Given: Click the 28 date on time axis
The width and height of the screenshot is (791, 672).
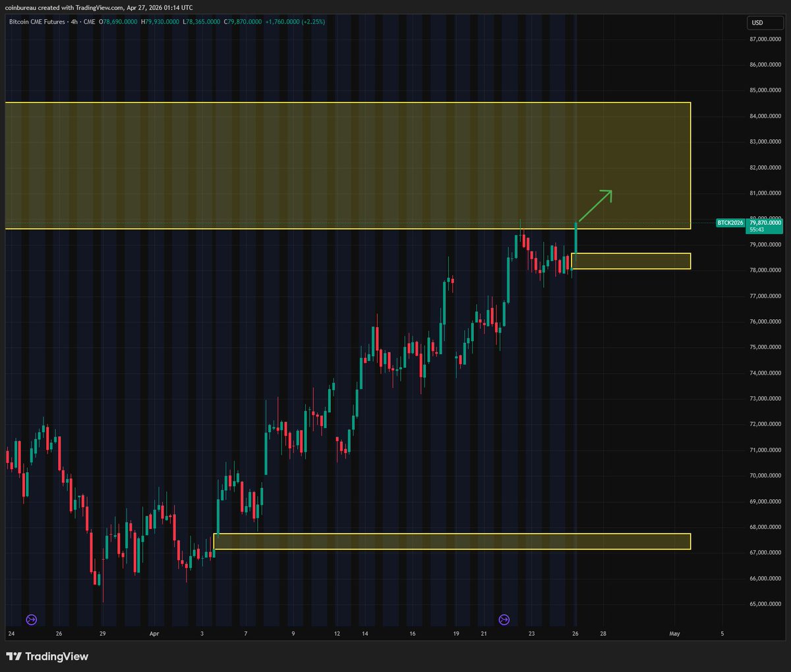Looking at the screenshot, I should 603,634.
